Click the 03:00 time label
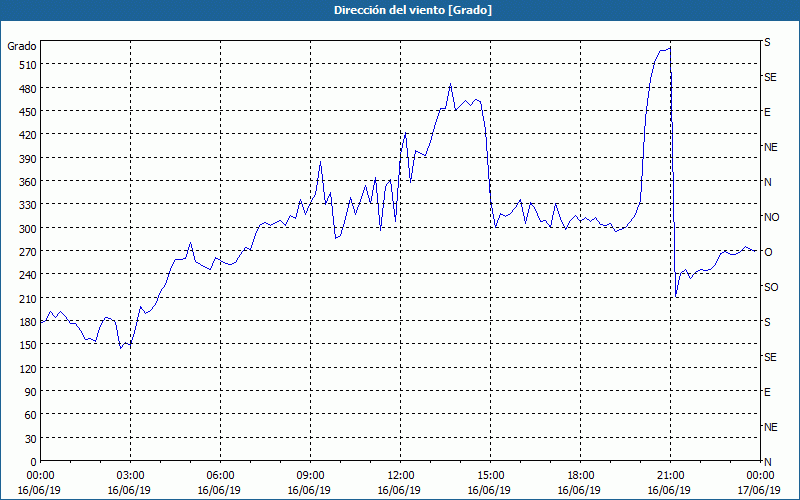The height and width of the screenshot is (500, 800). (x=130, y=476)
